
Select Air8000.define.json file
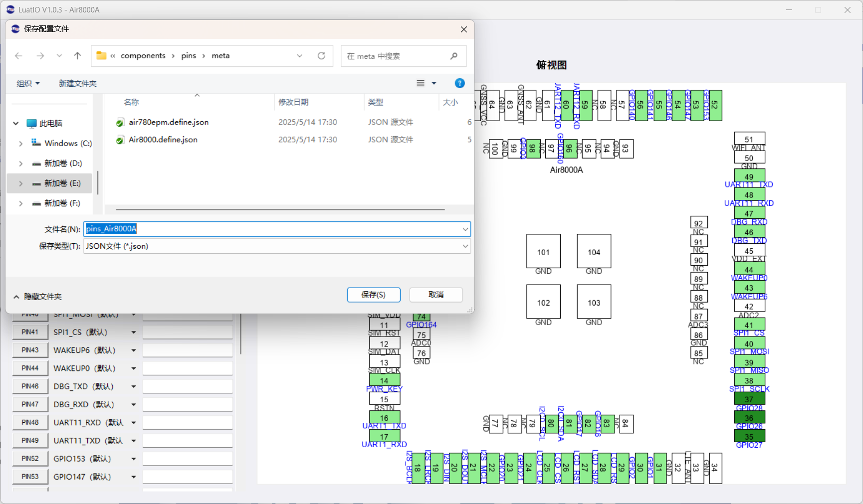(x=163, y=140)
